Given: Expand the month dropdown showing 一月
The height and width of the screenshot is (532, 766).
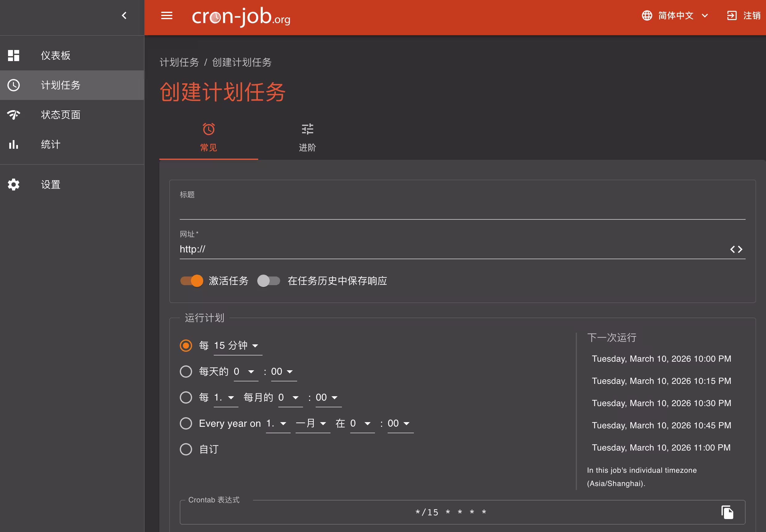Looking at the screenshot, I should [x=312, y=423].
